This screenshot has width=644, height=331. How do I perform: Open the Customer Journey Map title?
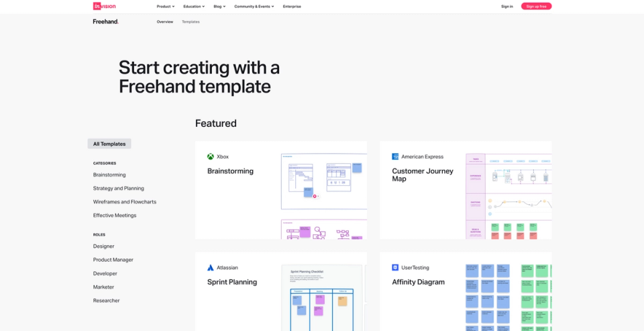tap(423, 175)
